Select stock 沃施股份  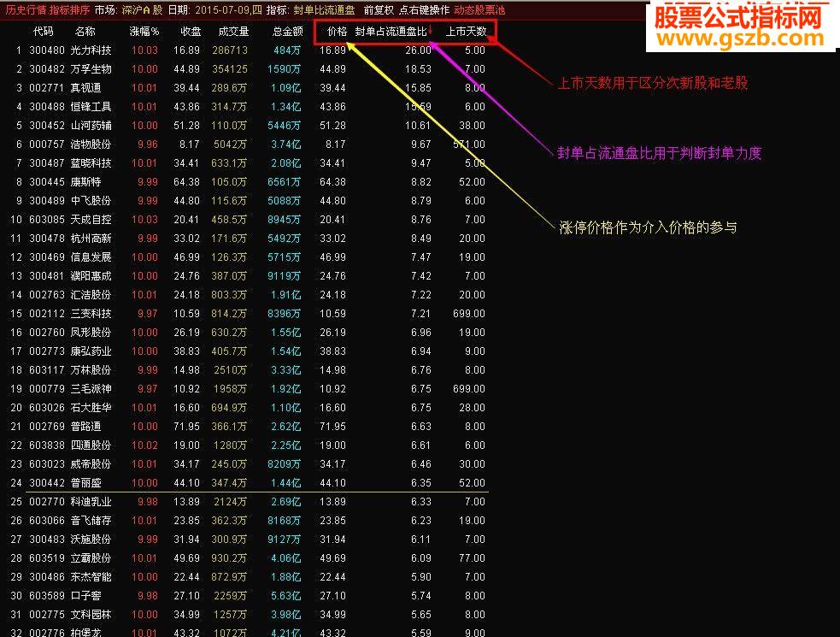coord(91,540)
